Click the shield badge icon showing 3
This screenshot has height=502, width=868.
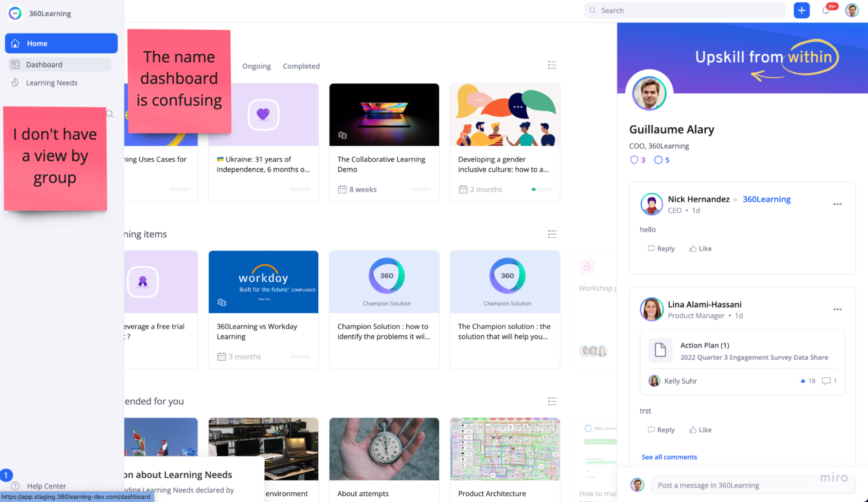(634, 160)
